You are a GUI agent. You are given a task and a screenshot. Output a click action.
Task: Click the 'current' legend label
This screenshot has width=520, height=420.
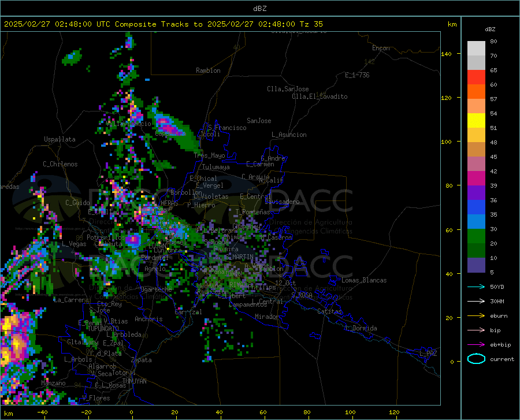[502, 359]
